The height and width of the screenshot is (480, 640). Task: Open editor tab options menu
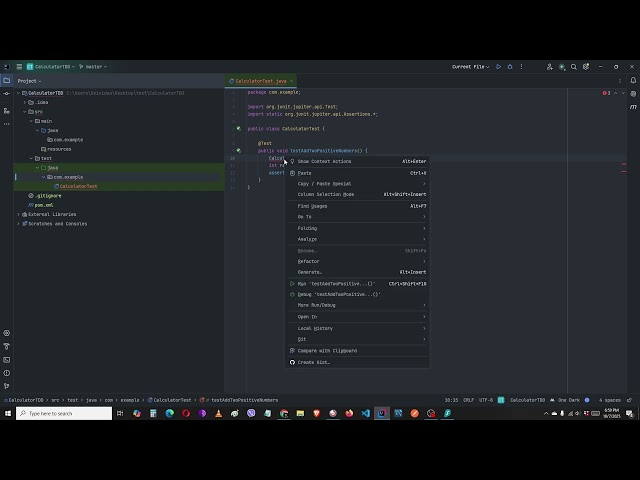pos(620,81)
